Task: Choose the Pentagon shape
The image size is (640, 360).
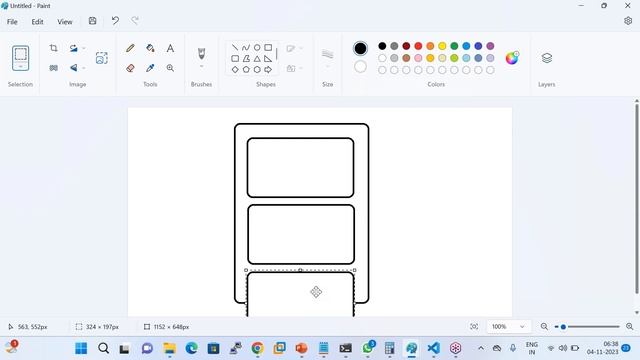Action: (246, 70)
